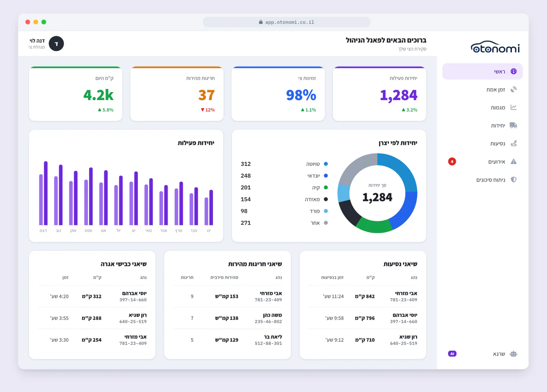
Task: Click the יחידות לפי יצרן chart heading
Action: [x=398, y=143]
